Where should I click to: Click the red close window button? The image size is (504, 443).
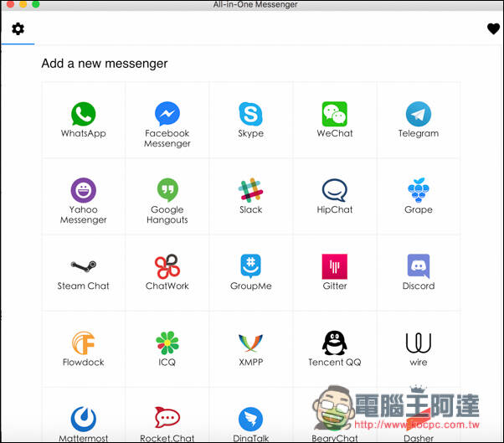[10, 4]
